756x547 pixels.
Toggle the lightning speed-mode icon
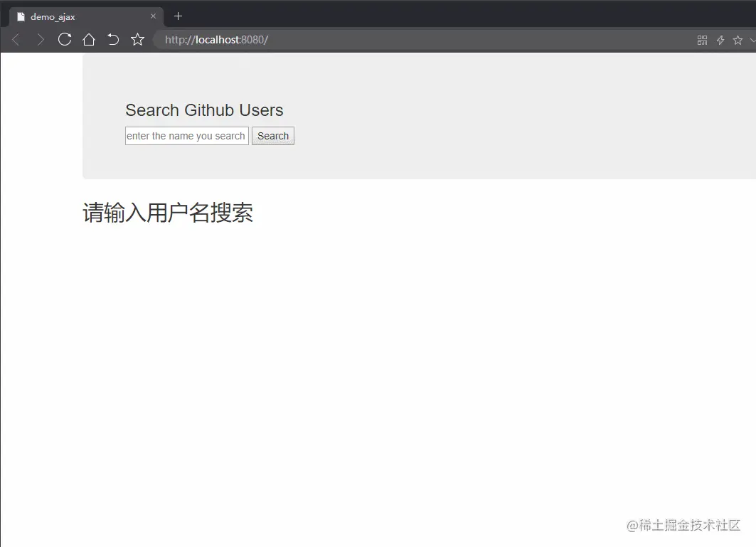pyautogui.click(x=720, y=40)
